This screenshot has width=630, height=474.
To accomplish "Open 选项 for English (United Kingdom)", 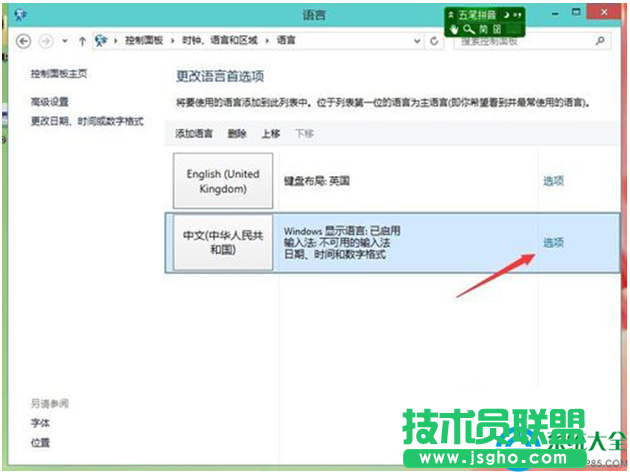I will tap(554, 181).
